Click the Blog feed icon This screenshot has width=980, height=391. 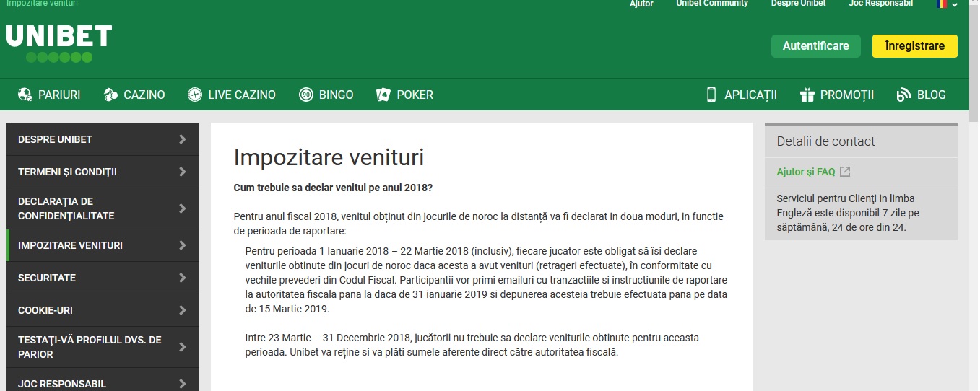903,95
